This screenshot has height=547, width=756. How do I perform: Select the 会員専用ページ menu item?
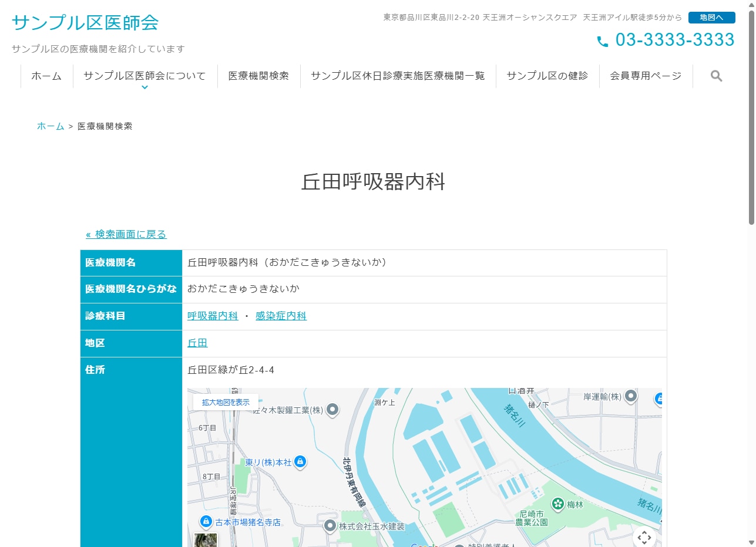(x=646, y=76)
